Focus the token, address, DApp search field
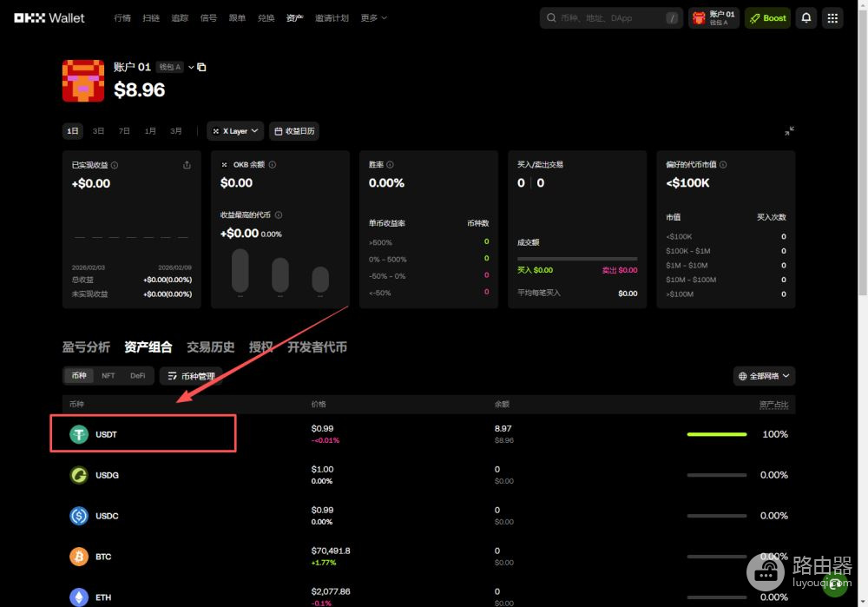 [609, 17]
